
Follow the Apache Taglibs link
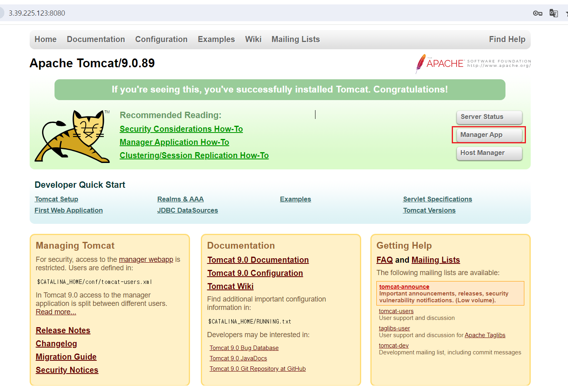pyautogui.click(x=485, y=335)
